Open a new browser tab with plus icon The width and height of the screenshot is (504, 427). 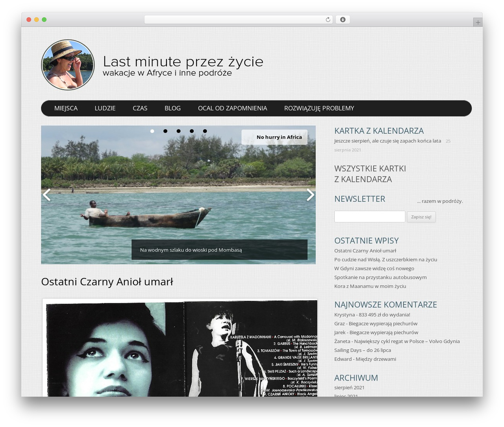pos(478,22)
